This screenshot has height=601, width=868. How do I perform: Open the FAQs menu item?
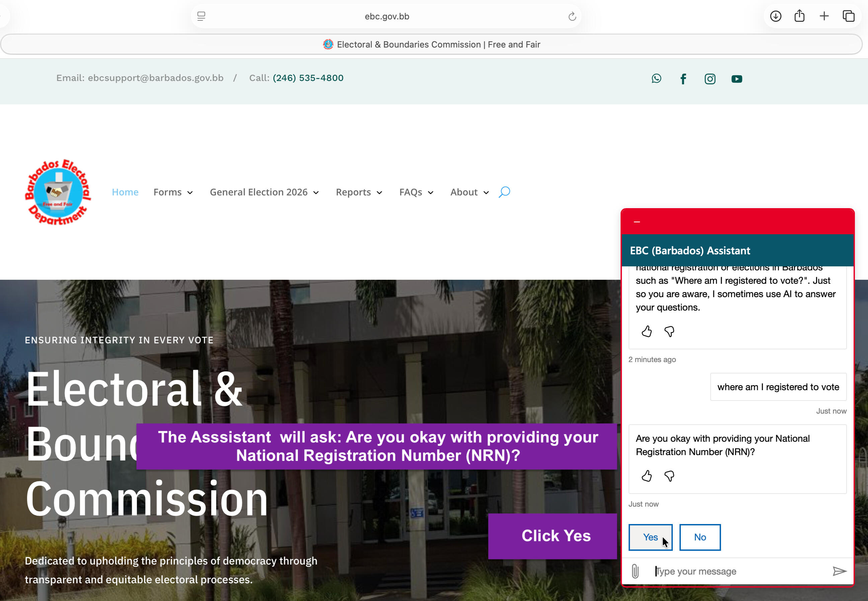(416, 192)
